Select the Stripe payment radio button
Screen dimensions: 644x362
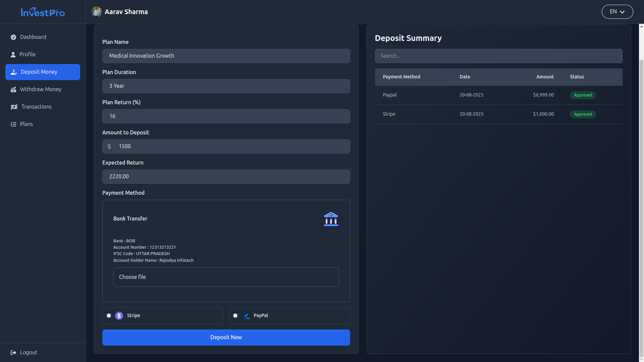pyautogui.click(x=109, y=316)
